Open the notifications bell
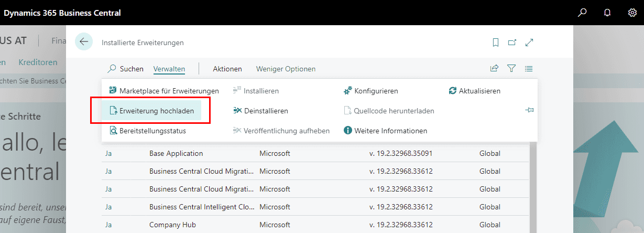The image size is (644, 233). pyautogui.click(x=607, y=13)
